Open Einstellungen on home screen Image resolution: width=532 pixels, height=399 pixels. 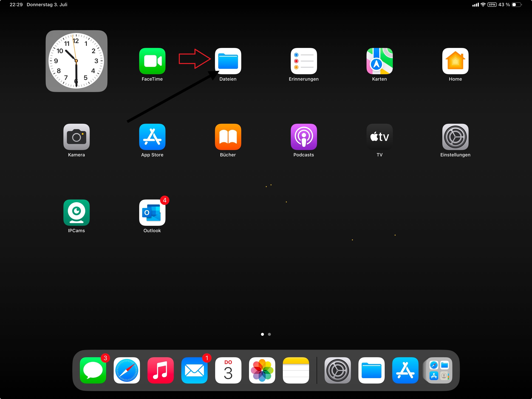[x=455, y=137]
